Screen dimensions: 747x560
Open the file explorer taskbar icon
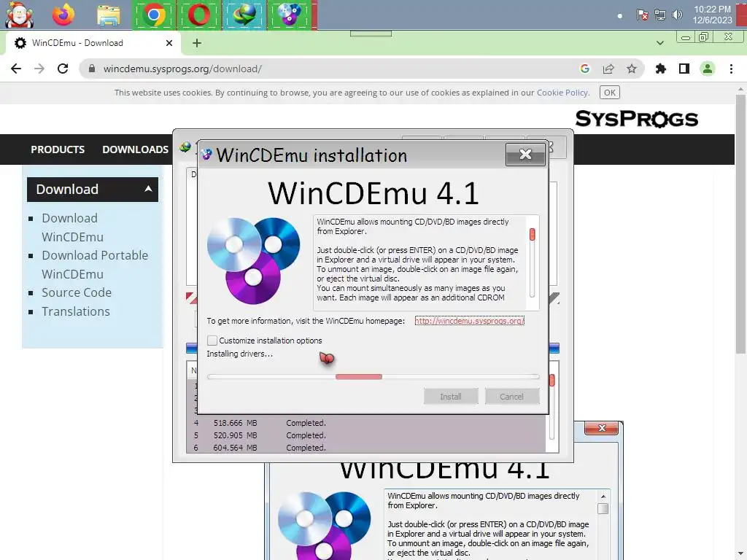coord(109,15)
